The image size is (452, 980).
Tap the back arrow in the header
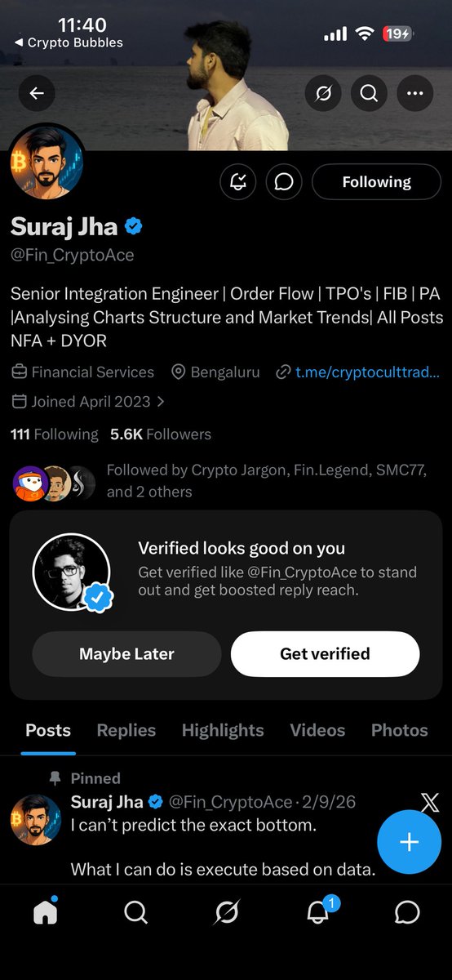37,93
